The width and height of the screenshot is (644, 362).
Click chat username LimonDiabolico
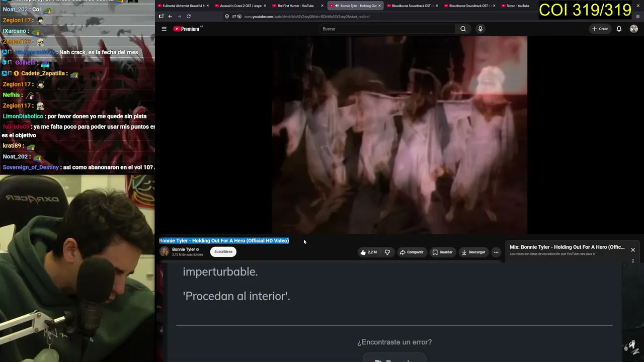pyautogui.click(x=24, y=116)
